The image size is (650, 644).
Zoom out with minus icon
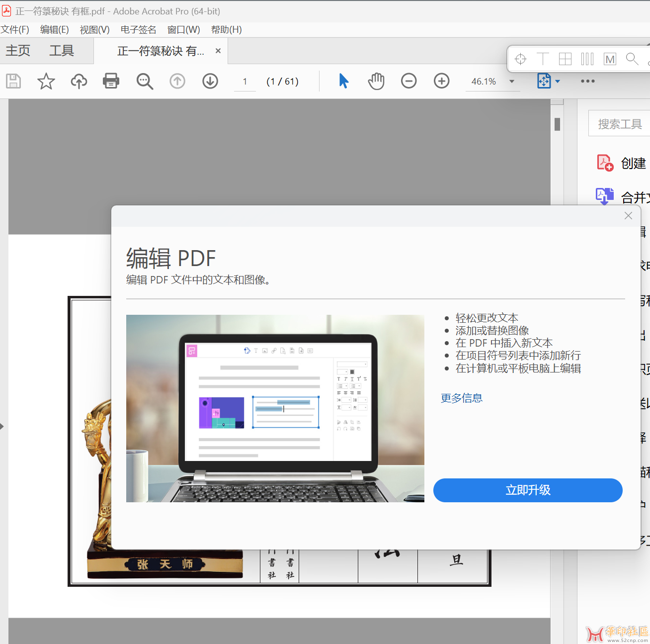409,81
